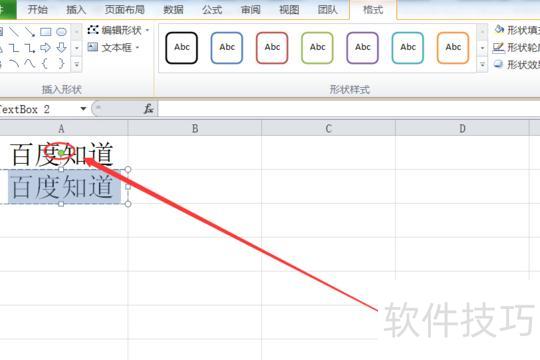Select the elbow connector shape
This screenshot has height=360, width=540.
[x=14, y=48]
